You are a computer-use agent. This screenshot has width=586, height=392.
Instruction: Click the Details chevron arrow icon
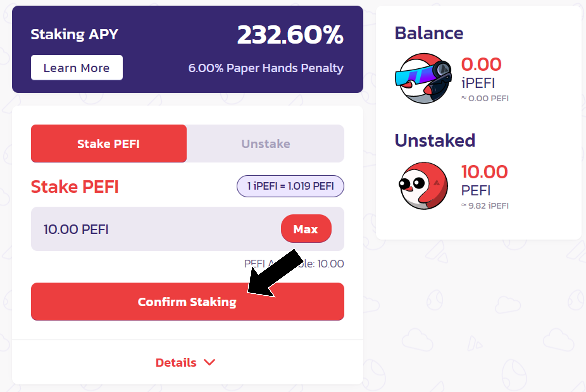[209, 362]
